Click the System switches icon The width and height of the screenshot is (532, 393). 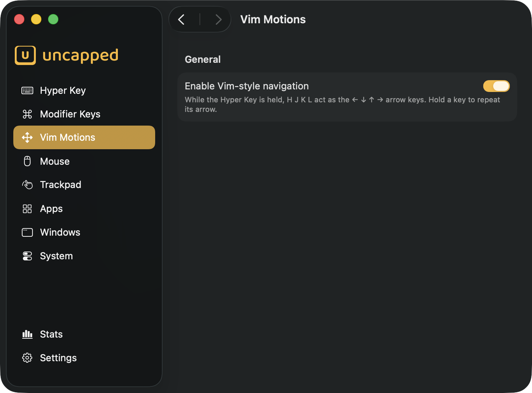(x=27, y=256)
